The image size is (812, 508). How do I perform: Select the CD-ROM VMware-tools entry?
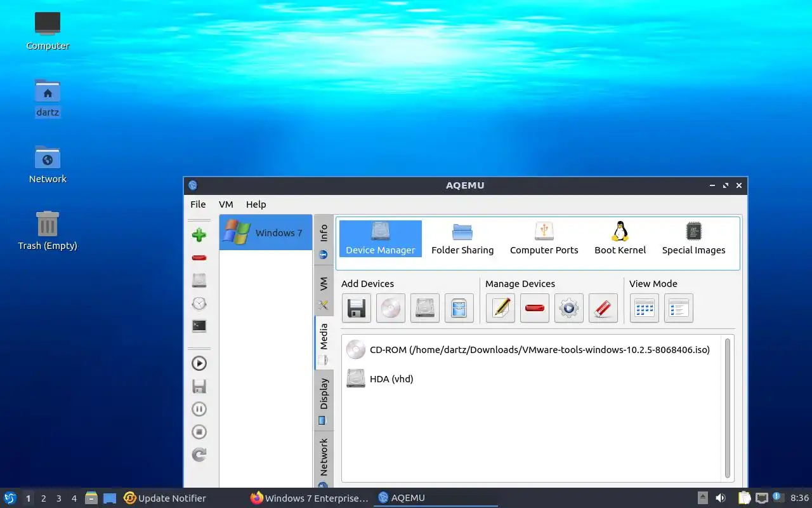tap(528, 349)
